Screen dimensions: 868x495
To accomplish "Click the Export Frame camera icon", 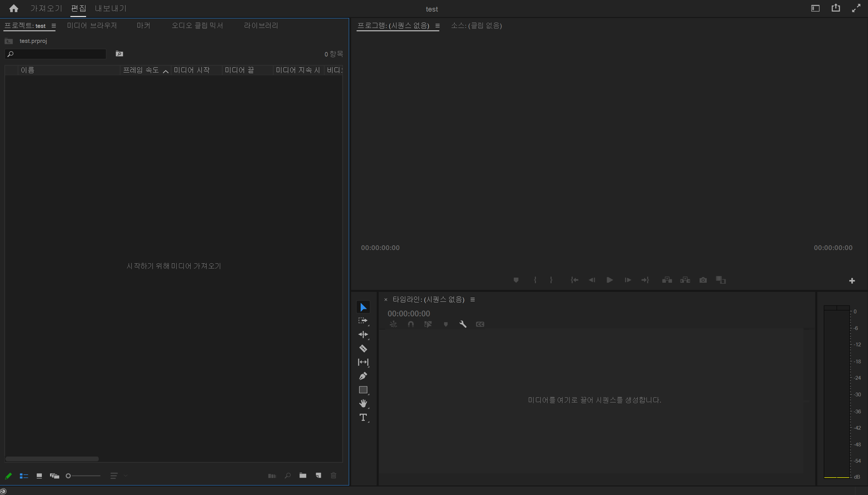I will [x=703, y=280].
